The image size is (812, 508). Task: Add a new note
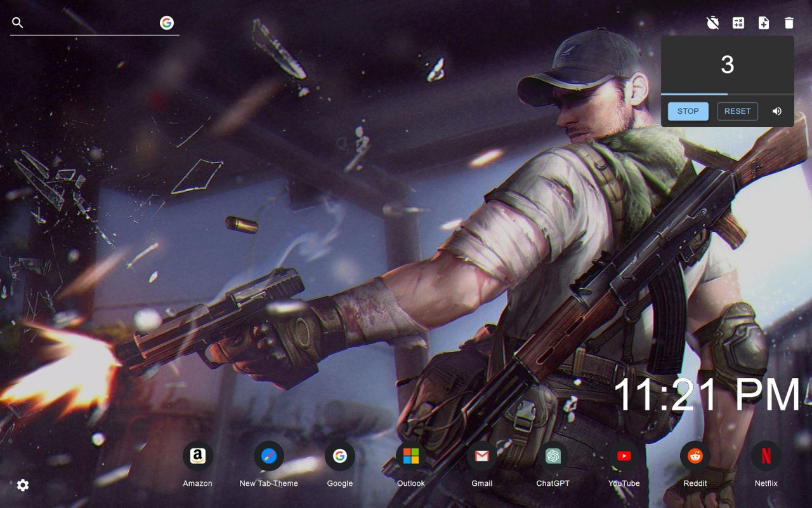(x=764, y=23)
